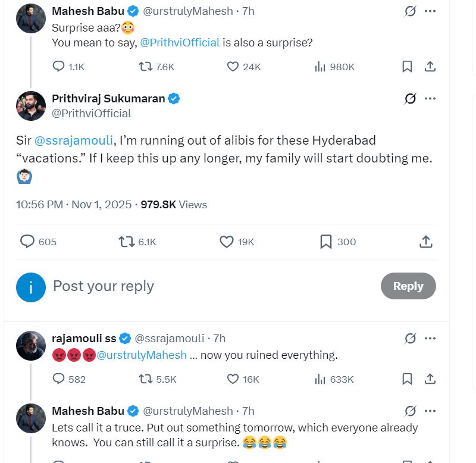Image resolution: width=476 pixels, height=463 pixels.
Task: Open more options on Prithviraj's post
Action: 430,98
